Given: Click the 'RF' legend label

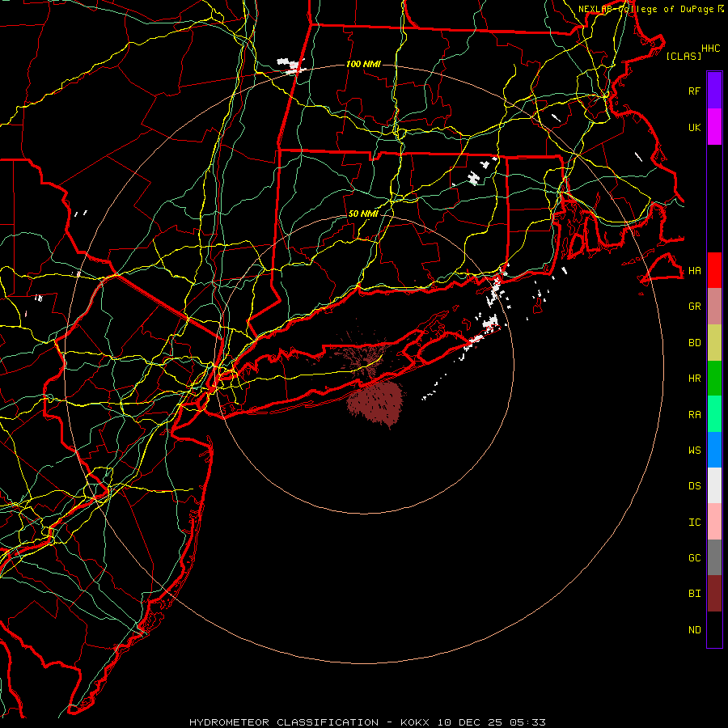Looking at the screenshot, I should [694, 91].
